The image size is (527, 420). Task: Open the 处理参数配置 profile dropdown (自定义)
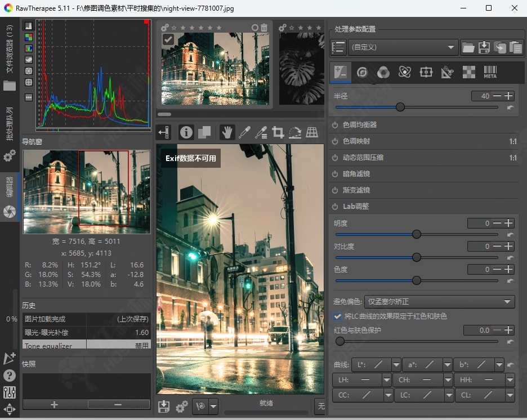pos(403,48)
